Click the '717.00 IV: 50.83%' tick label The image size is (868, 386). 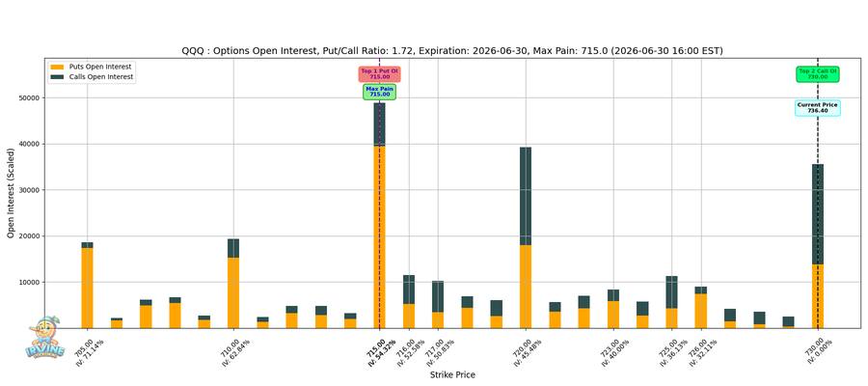tap(439, 352)
